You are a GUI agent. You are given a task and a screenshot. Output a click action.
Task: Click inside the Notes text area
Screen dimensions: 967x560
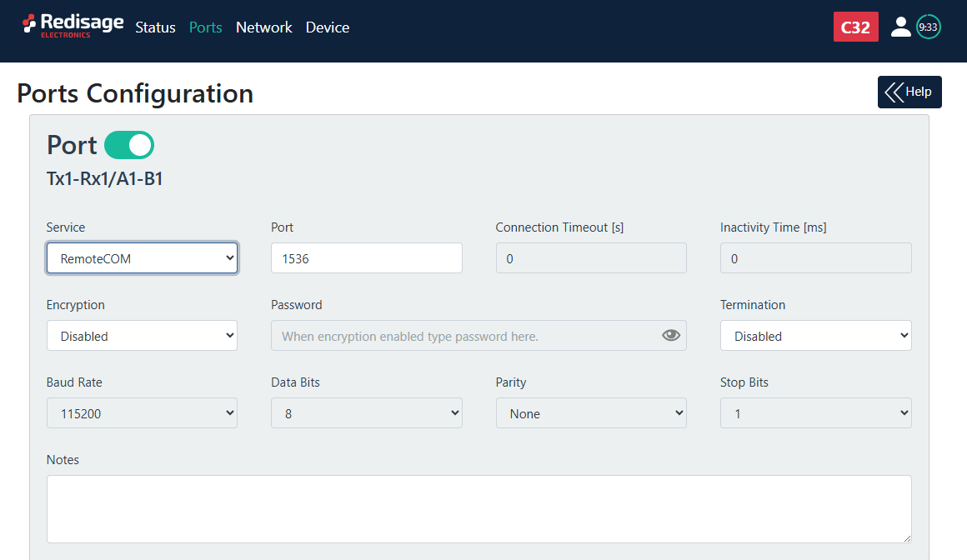(x=478, y=509)
